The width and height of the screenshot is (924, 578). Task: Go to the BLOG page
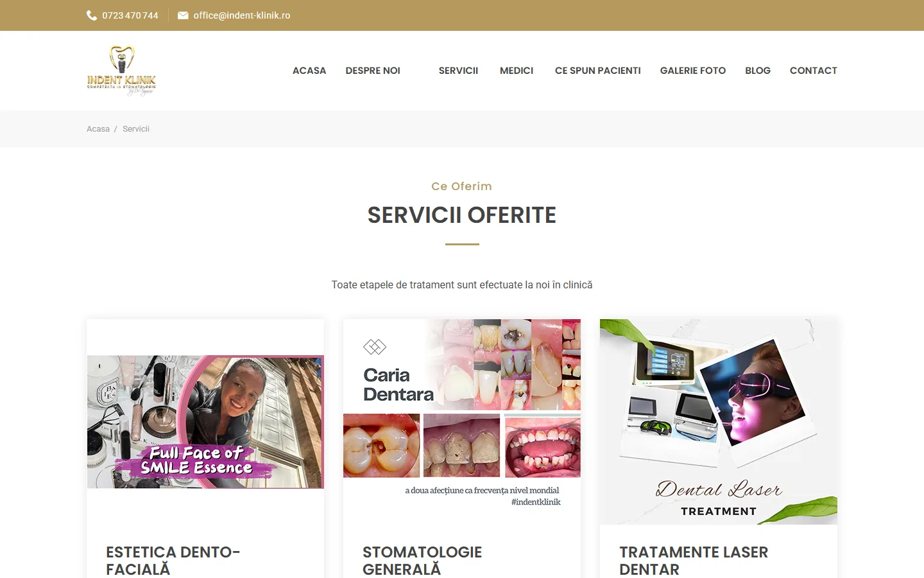[x=758, y=71]
